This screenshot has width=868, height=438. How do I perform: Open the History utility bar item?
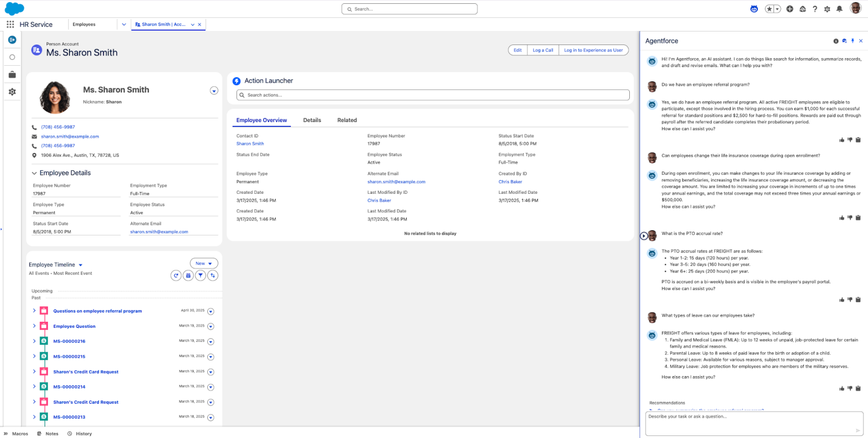(x=80, y=434)
